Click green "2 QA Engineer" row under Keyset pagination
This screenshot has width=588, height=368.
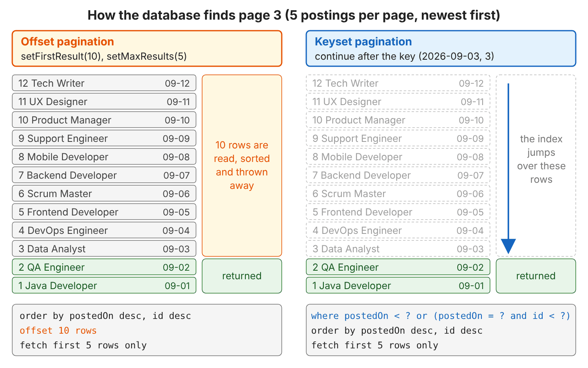[398, 267]
